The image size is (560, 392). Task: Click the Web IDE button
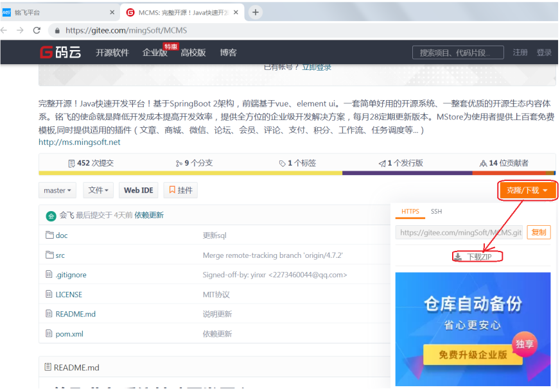coord(139,191)
